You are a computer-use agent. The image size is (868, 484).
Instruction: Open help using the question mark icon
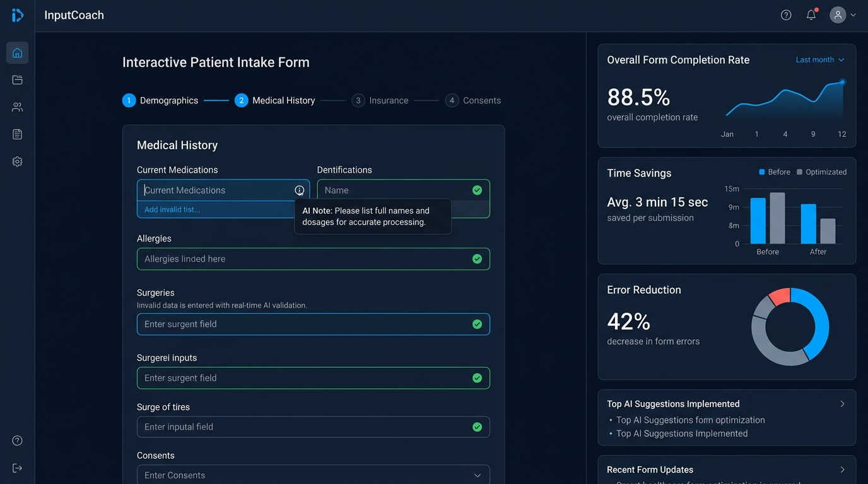tap(786, 14)
